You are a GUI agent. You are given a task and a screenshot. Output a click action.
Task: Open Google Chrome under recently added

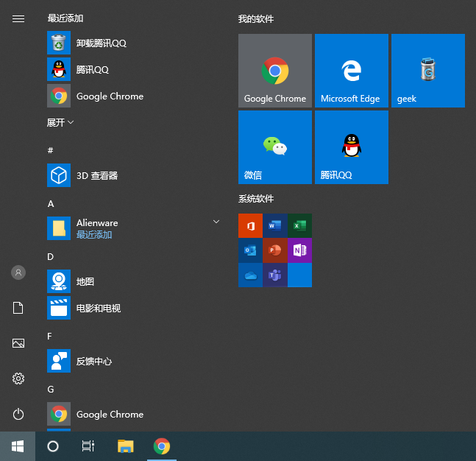[x=134, y=96]
